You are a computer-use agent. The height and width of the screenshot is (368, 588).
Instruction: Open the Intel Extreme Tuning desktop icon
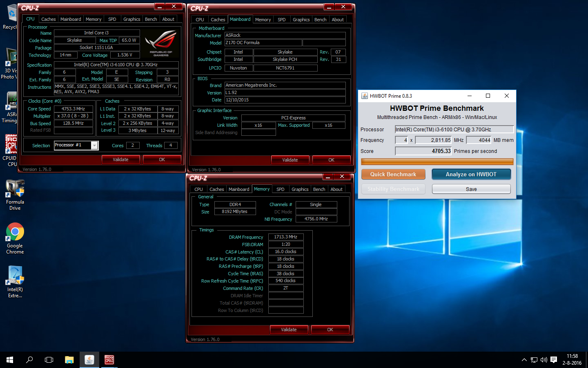tap(15, 282)
